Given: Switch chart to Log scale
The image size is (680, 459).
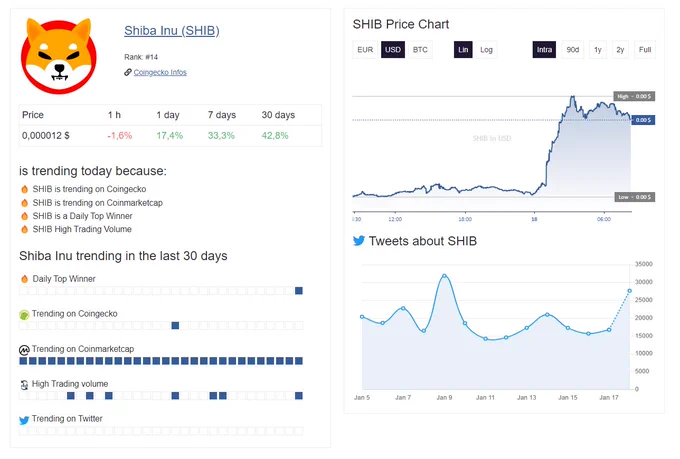Looking at the screenshot, I should 486,49.
